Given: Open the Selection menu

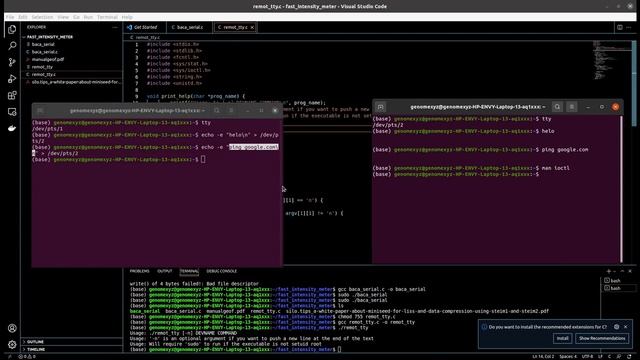Looking at the screenshot, I should pyautogui.click(x=42, y=17).
